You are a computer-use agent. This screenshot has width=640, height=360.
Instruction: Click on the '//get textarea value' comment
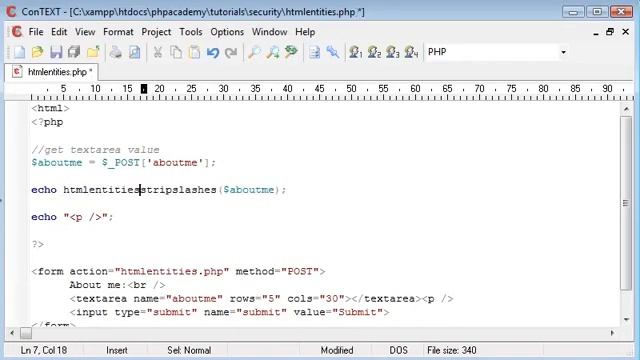pyautogui.click(x=96, y=150)
